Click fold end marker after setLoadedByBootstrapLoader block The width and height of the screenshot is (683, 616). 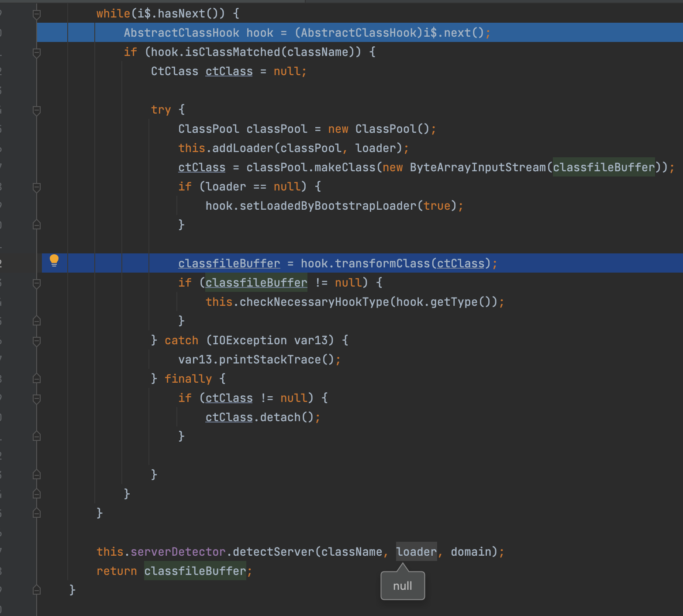pos(37,225)
